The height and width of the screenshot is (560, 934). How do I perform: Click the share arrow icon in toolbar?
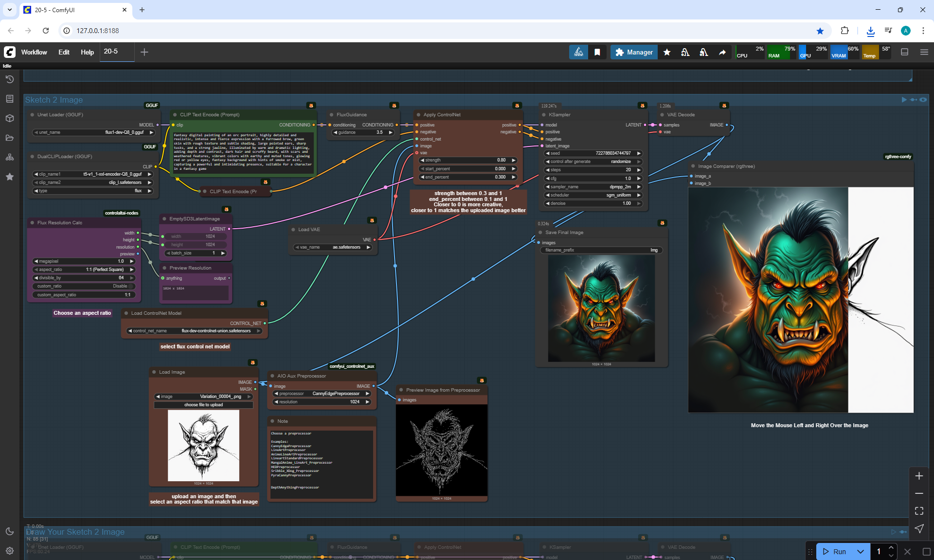(x=722, y=52)
